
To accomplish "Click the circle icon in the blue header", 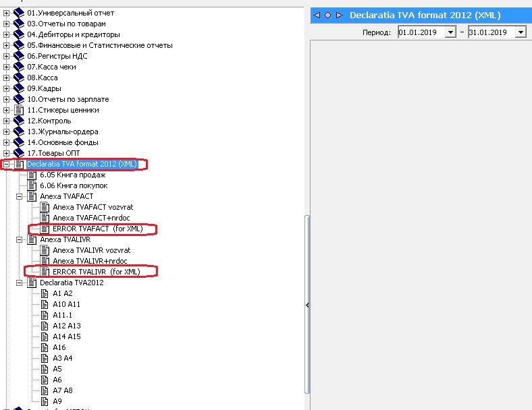I will 327,16.
